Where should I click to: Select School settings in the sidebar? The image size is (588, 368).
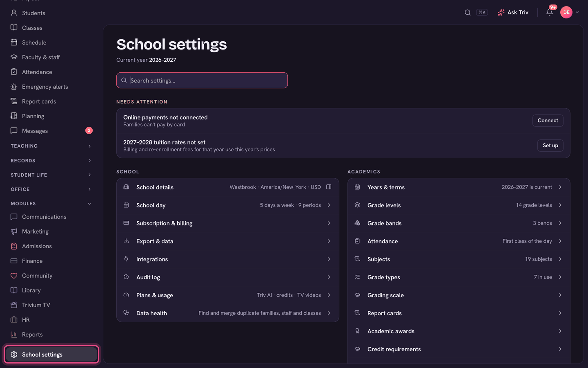click(x=51, y=355)
